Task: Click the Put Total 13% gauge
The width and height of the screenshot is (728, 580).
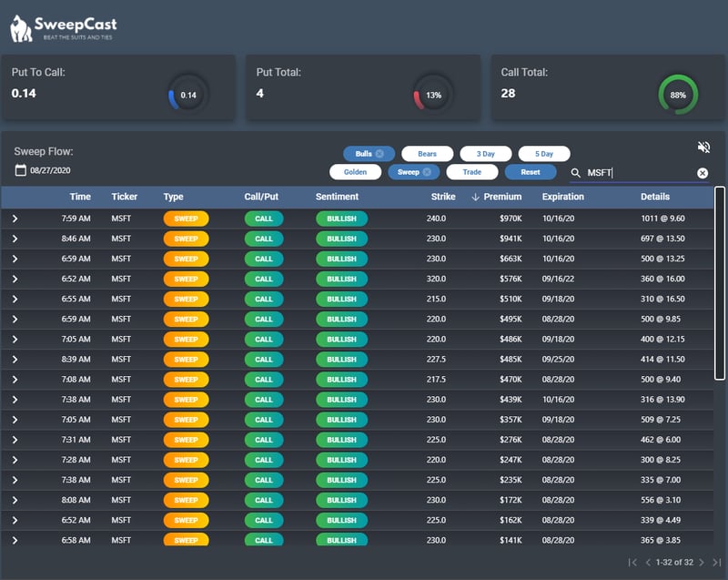Action: pyautogui.click(x=433, y=95)
